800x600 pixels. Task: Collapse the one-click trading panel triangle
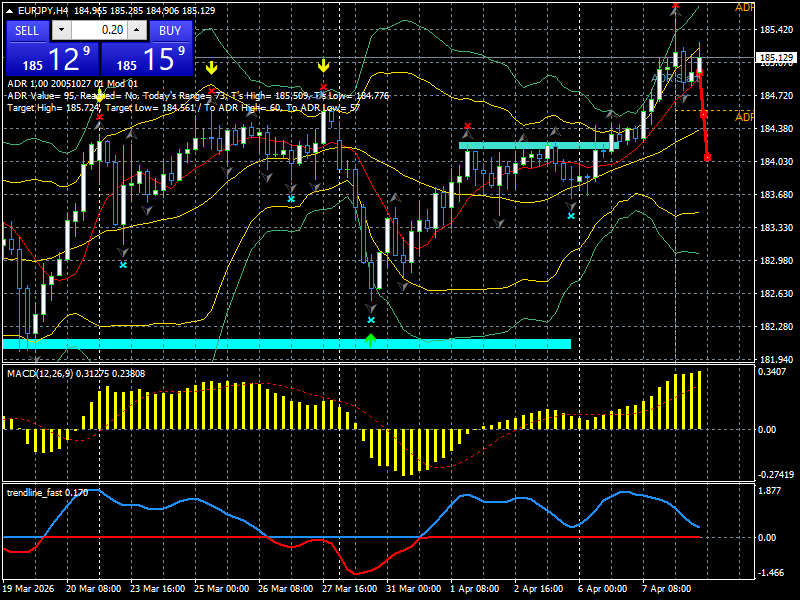[9, 11]
